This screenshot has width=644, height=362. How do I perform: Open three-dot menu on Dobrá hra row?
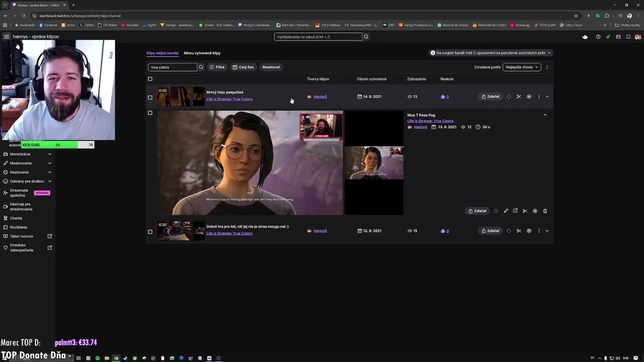point(539,231)
